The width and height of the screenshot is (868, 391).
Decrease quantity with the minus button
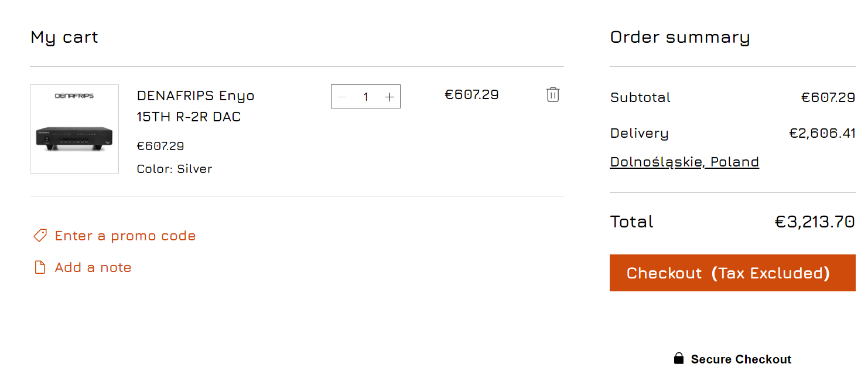point(343,97)
